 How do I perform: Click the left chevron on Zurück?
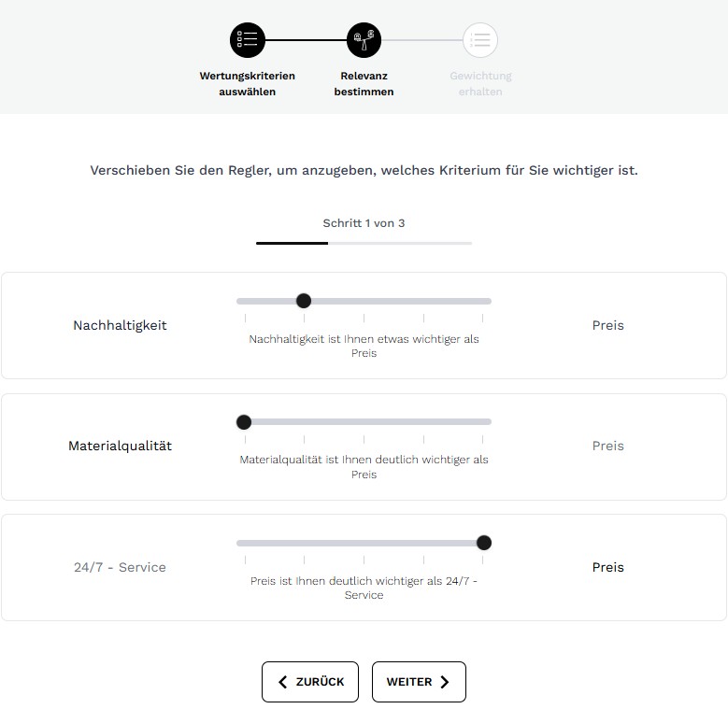click(x=283, y=682)
